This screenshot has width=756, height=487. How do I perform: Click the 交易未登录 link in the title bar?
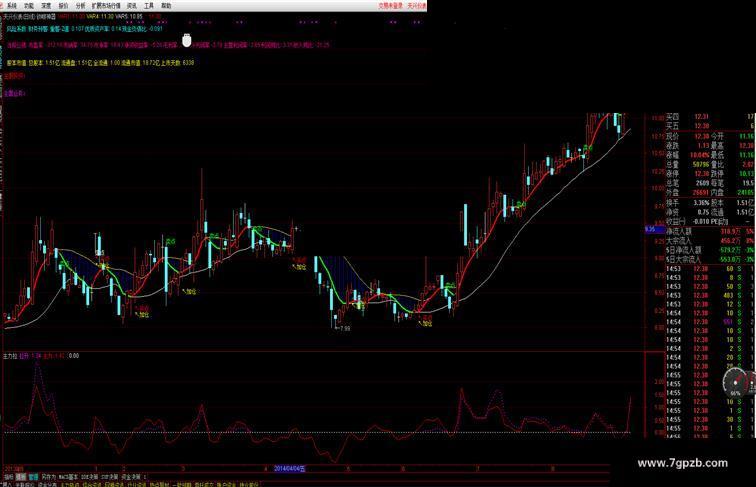[x=390, y=6]
